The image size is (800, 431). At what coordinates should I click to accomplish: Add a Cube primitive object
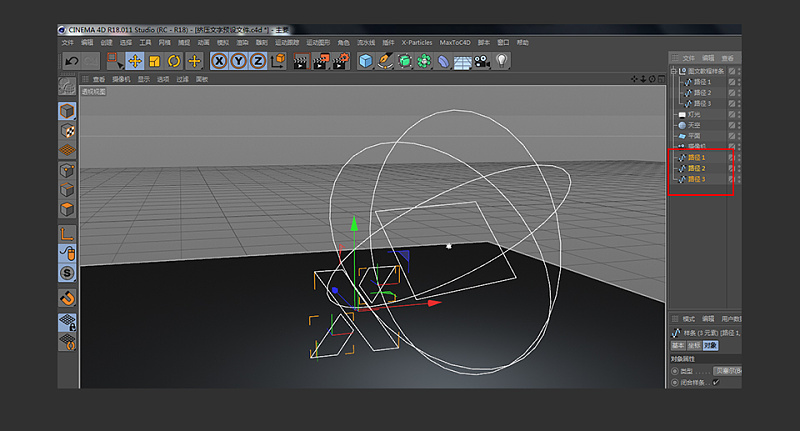(x=366, y=61)
